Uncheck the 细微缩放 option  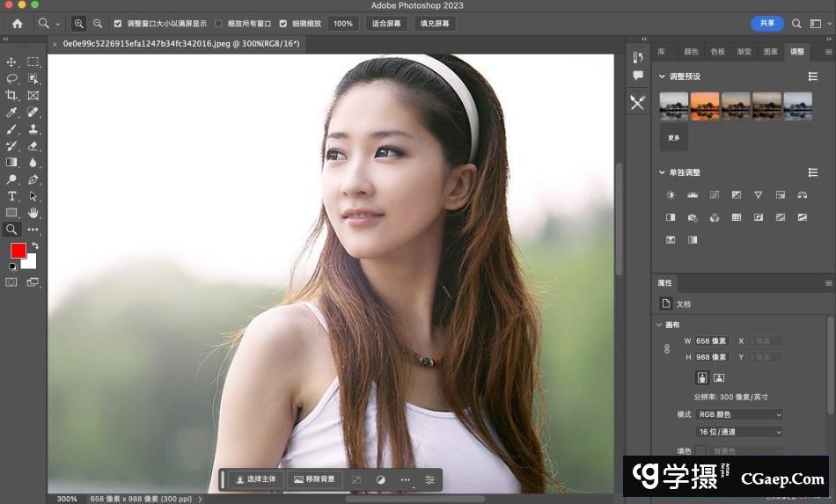(283, 24)
